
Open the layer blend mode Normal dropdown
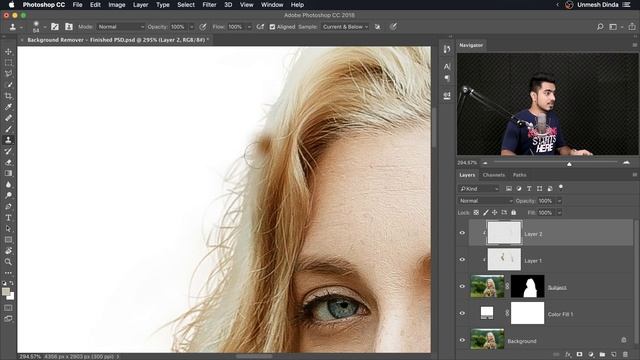pyautogui.click(x=485, y=201)
